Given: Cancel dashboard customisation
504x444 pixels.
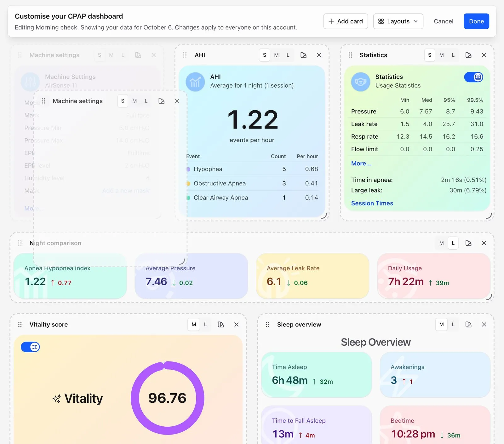Looking at the screenshot, I should (444, 21).
